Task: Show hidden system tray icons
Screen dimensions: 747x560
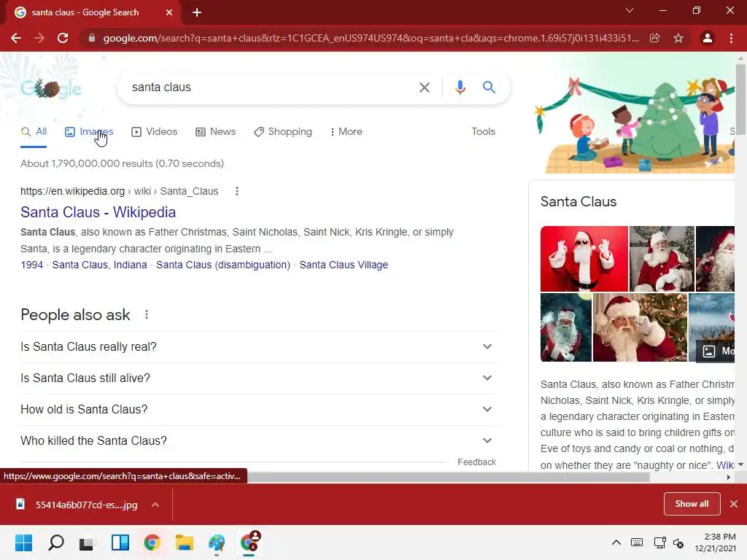Action: click(616, 542)
